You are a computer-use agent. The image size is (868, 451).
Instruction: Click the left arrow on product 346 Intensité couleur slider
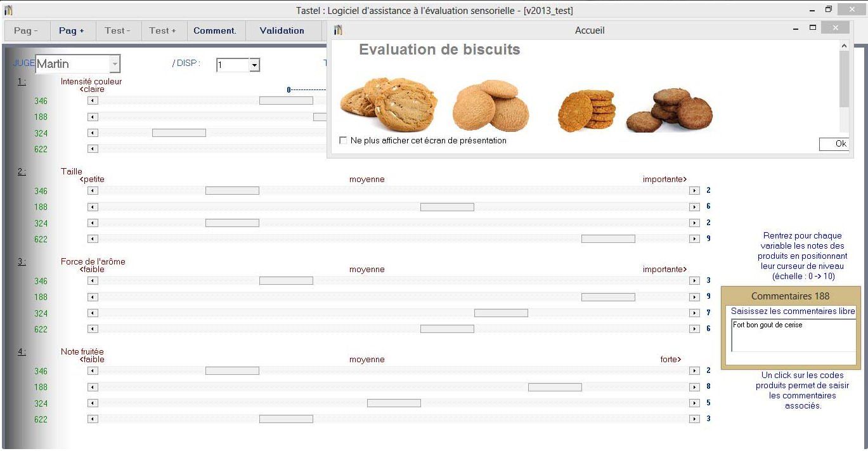(x=93, y=101)
